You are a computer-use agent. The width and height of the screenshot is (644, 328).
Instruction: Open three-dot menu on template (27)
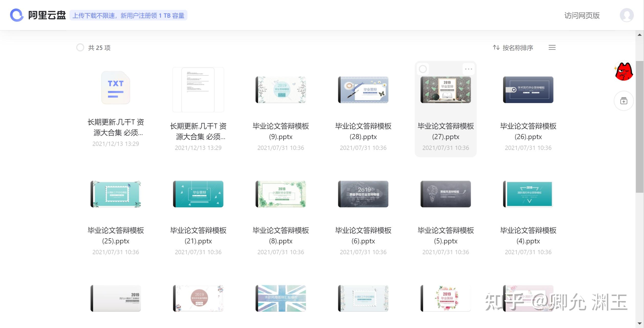[468, 69]
